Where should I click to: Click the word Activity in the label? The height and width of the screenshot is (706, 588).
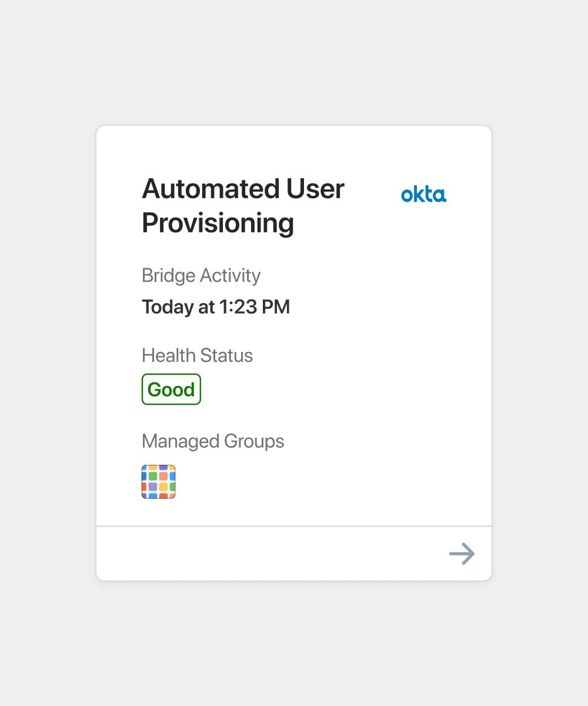pyautogui.click(x=230, y=275)
